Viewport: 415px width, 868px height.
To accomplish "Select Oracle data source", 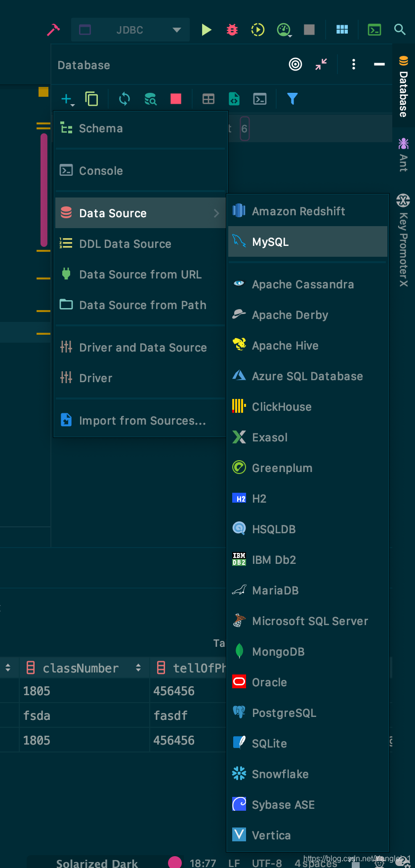I will [x=308, y=682].
